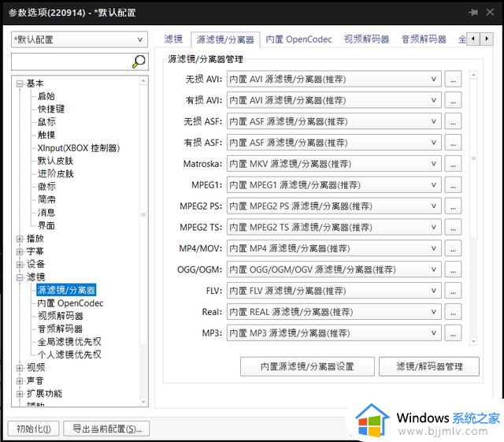Click the 导出当前配置(S)... button
Viewport: 504px width, 442px height.
pos(107,429)
